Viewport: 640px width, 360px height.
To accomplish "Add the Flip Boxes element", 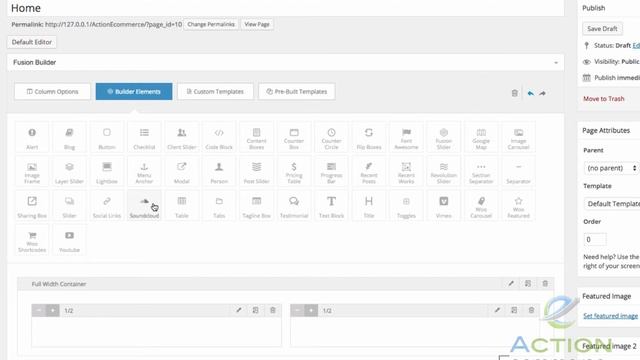I will 369,138.
